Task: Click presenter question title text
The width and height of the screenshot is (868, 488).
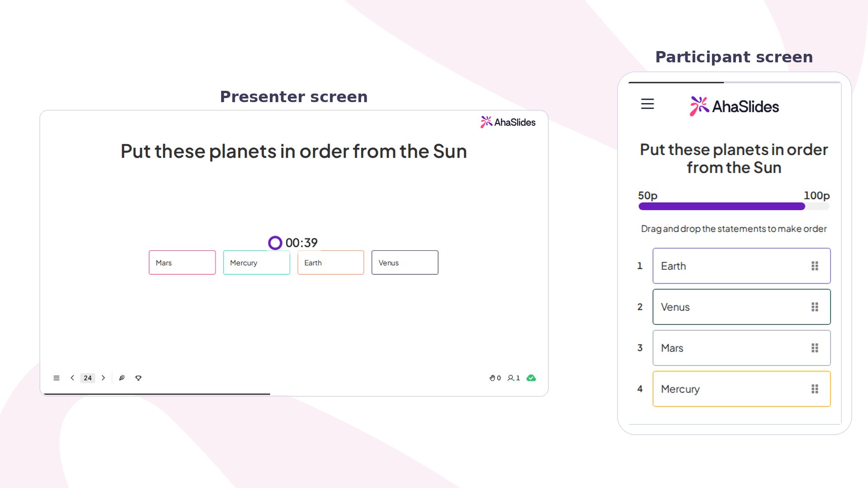Action: [x=294, y=151]
